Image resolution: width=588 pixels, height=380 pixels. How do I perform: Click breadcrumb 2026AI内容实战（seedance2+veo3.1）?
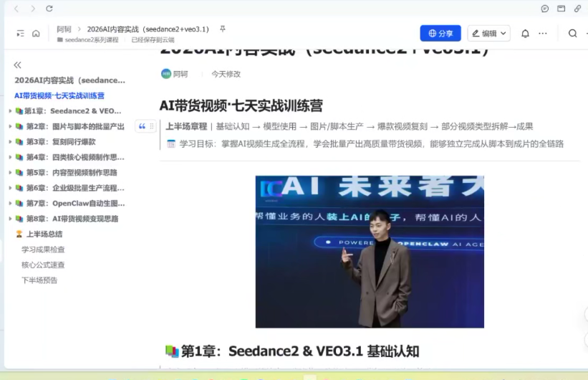click(148, 29)
